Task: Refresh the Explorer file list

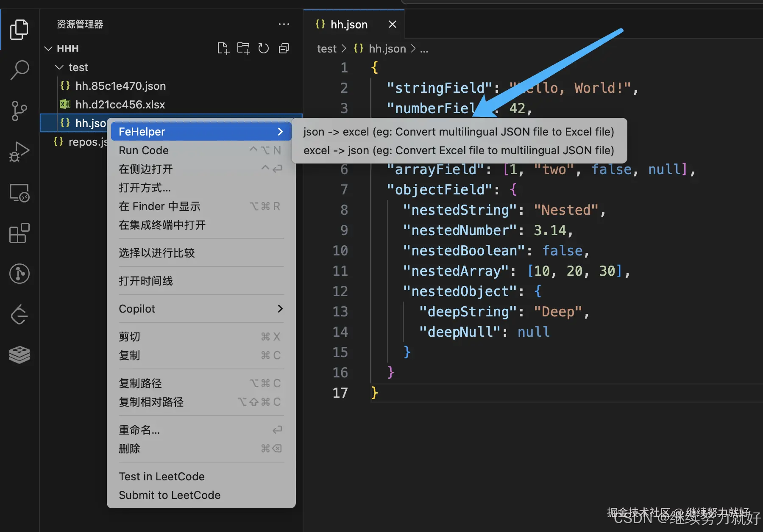Action: (263, 48)
